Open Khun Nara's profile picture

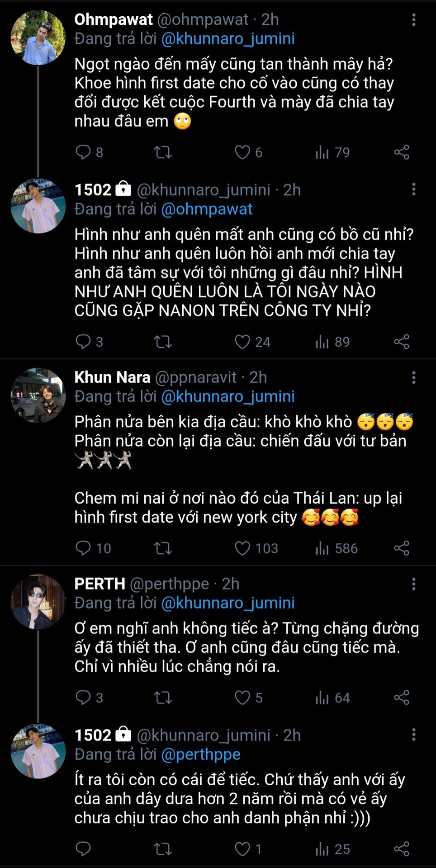[38, 395]
